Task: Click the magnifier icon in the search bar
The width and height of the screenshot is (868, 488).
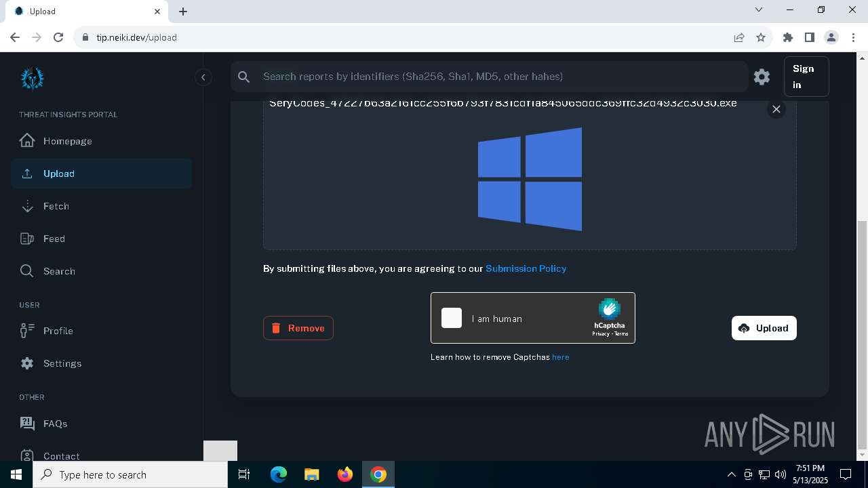Action: tap(244, 77)
